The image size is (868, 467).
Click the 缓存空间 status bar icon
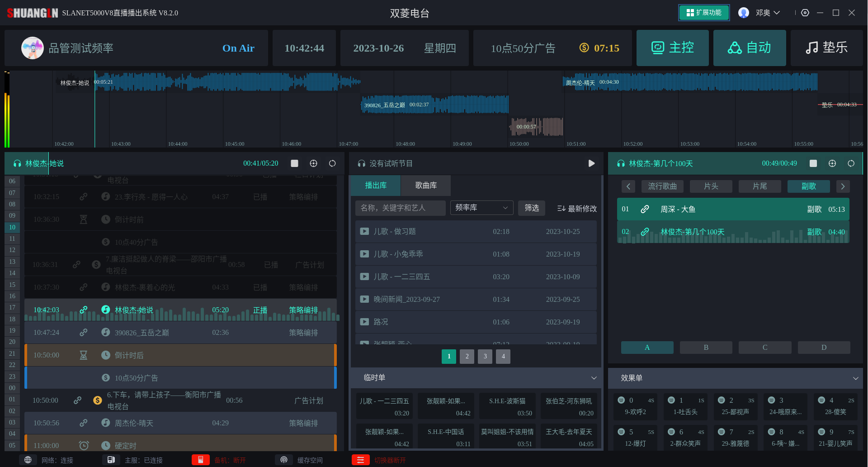click(284, 460)
